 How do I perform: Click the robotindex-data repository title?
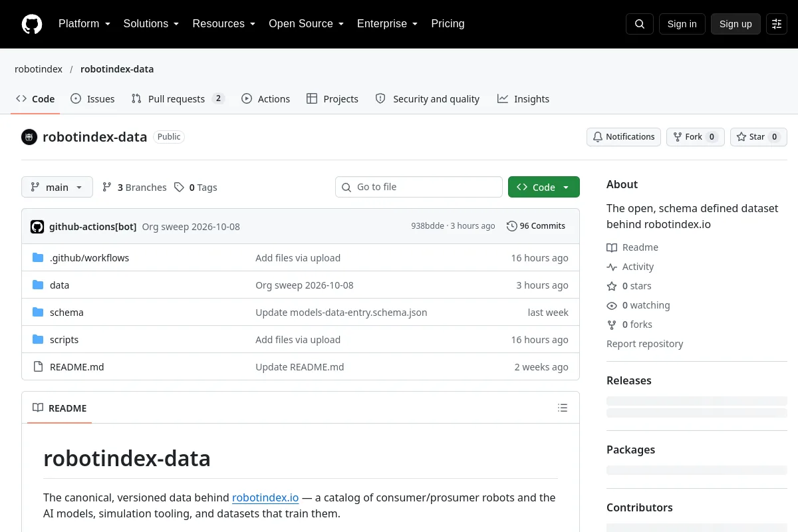tap(95, 138)
